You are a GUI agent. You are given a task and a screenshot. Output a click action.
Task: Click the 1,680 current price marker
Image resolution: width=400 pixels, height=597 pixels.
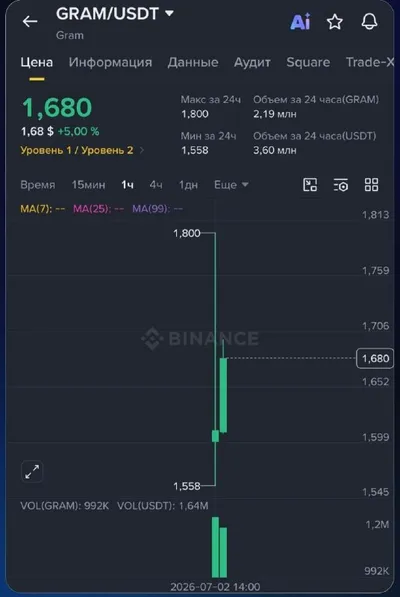click(x=375, y=359)
